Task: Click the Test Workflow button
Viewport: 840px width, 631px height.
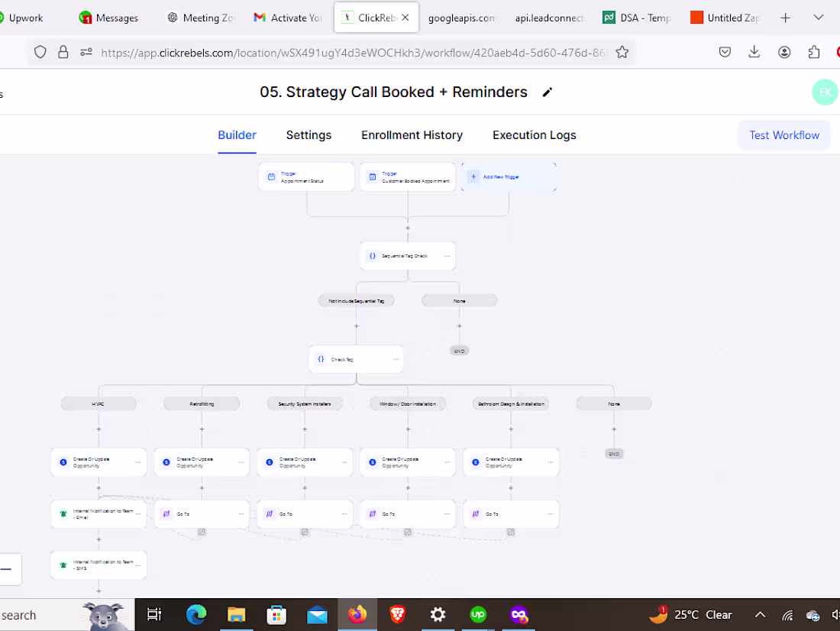Action: [784, 134]
